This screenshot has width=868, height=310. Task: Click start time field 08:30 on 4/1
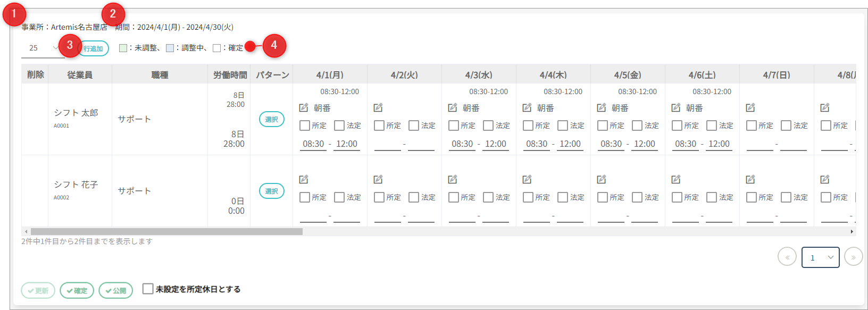click(x=313, y=144)
